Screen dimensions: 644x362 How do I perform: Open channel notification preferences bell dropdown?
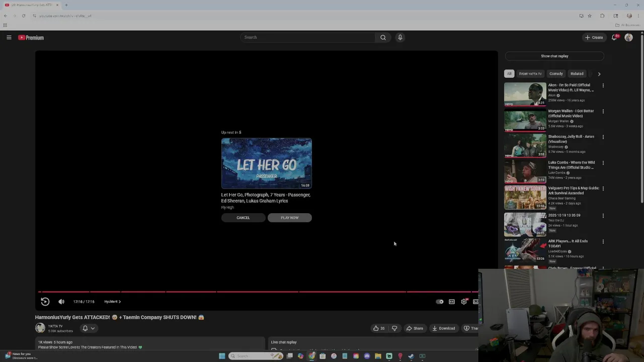tap(88, 328)
